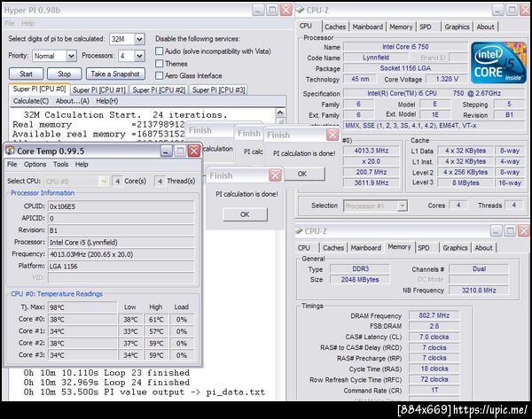Enable Audio service disabling checkbox
Screen dimensions: 532x419
pyautogui.click(x=159, y=51)
